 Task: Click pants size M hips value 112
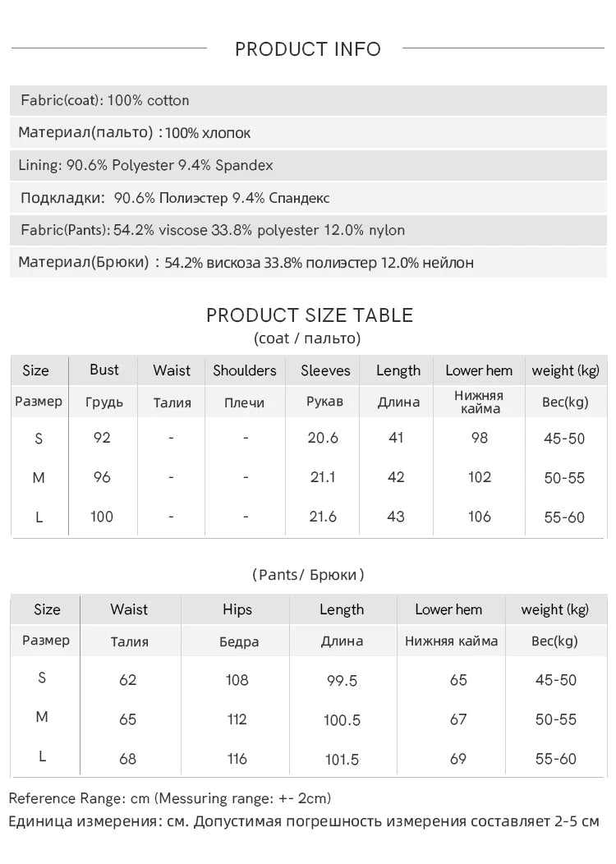pos(237,719)
